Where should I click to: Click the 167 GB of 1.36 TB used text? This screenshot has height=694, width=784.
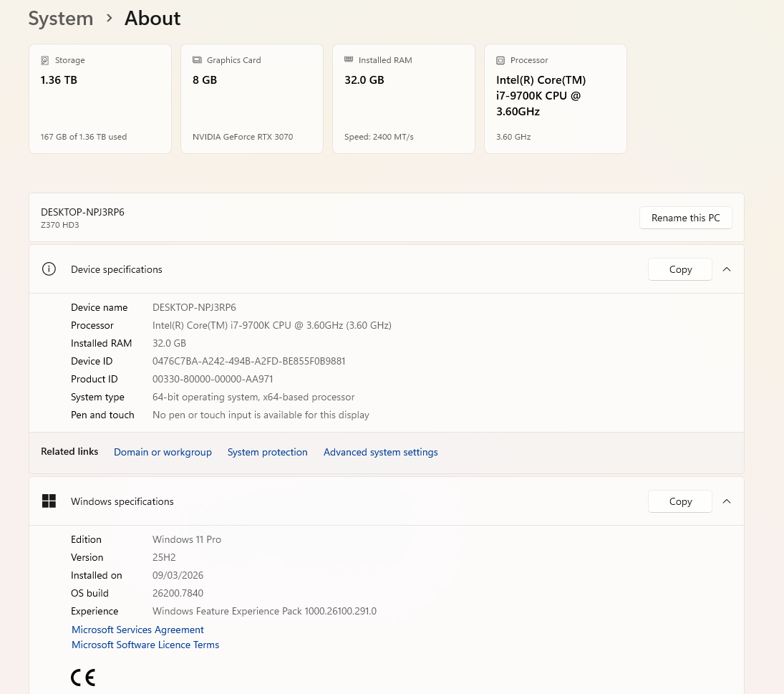tap(84, 137)
